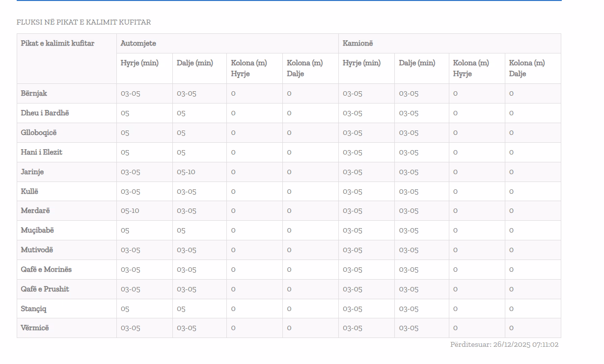Click the Automjete column group header
This screenshot has height=364, width=604.
(x=138, y=43)
